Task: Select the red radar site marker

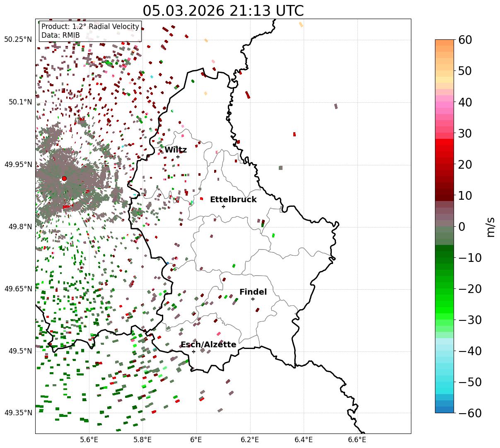Action: coord(64,178)
